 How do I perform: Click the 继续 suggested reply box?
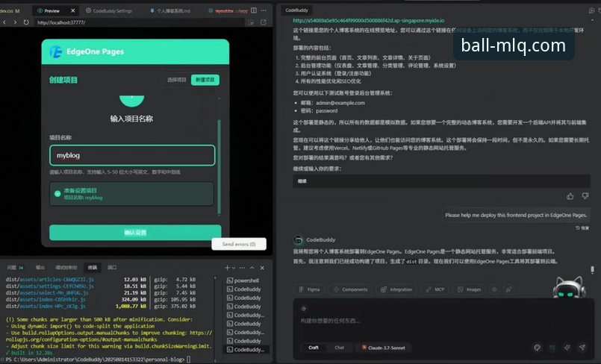click(441, 181)
